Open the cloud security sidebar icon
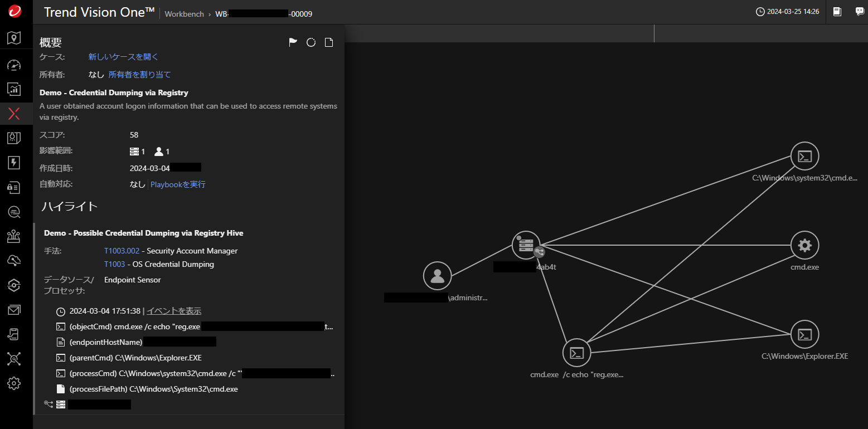 coord(14,261)
